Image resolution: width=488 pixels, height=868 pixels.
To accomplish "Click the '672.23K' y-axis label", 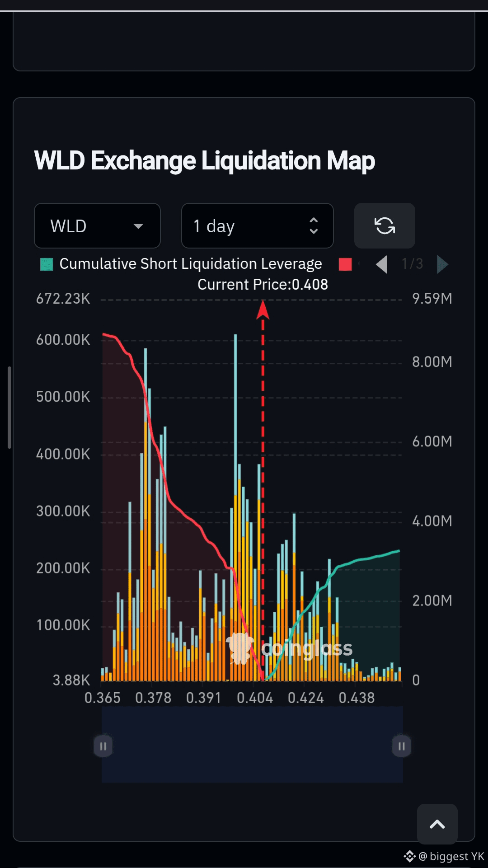I will pos(63,299).
